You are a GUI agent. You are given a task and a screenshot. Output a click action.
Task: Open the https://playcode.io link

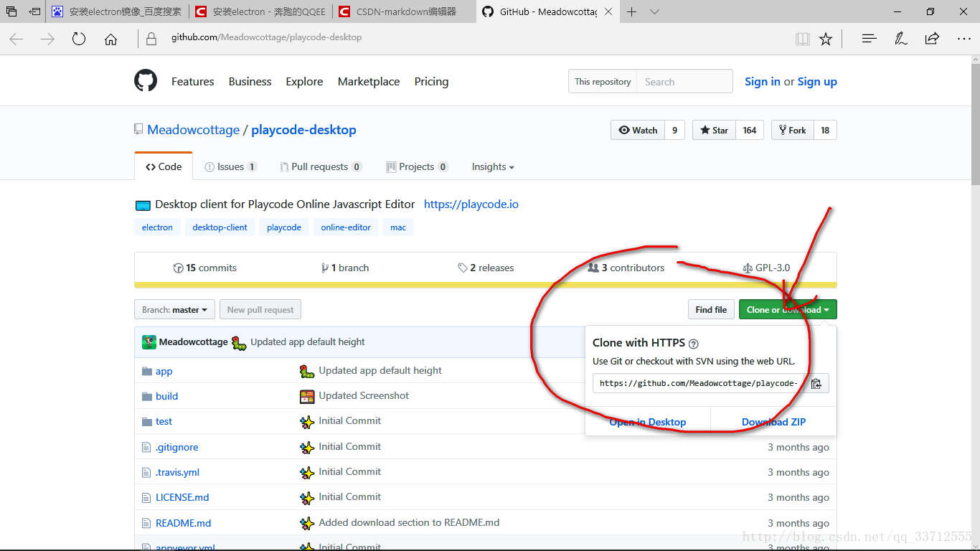[x=471, y=204]
